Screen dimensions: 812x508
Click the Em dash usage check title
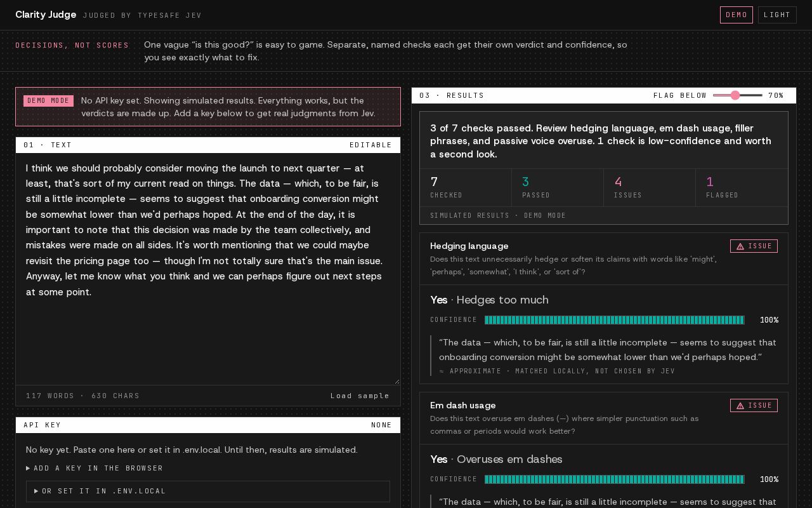[x=463, y=405]
